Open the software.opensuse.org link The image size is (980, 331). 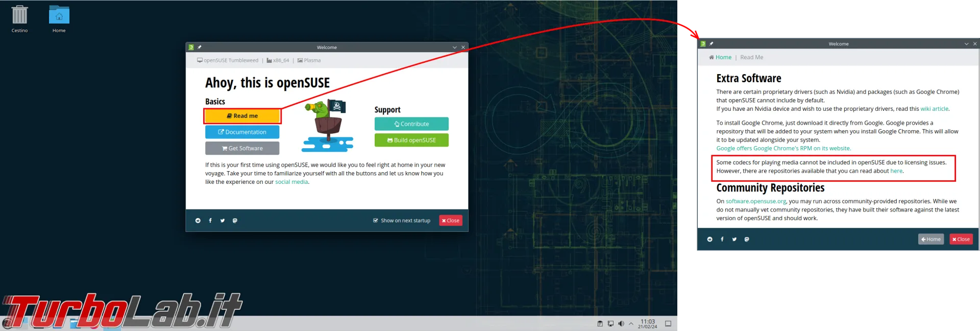pyautogui.click(x=756, y=201)
